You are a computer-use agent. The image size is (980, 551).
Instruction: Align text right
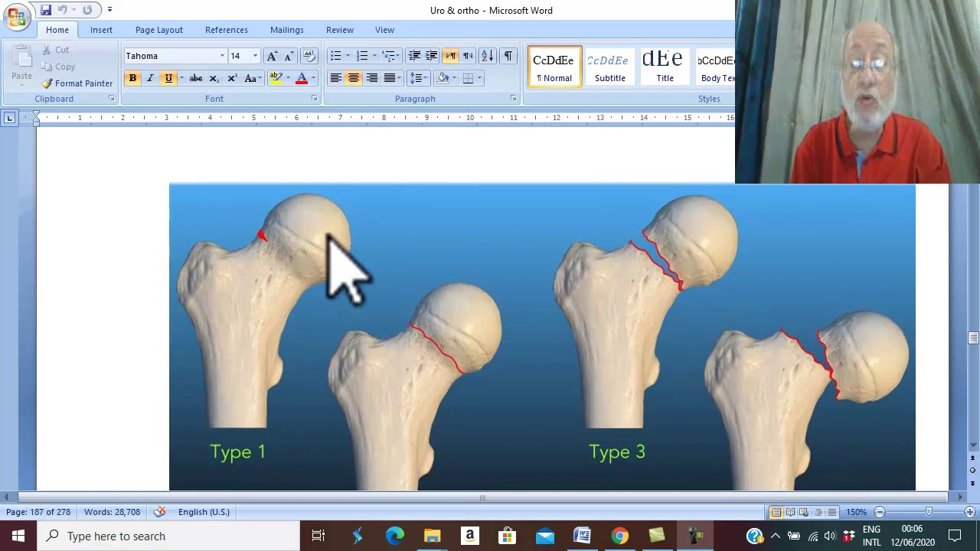(371, 78)
